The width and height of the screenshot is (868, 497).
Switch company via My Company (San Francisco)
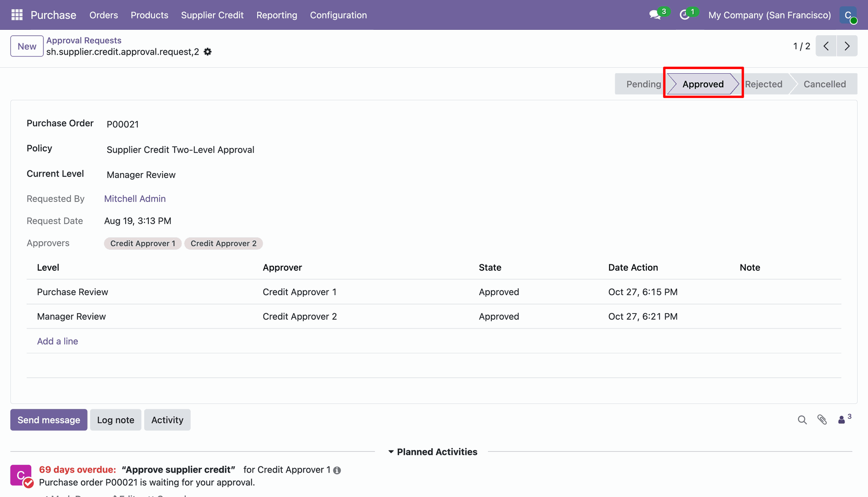pyautogui.click(x=769, y=15)
